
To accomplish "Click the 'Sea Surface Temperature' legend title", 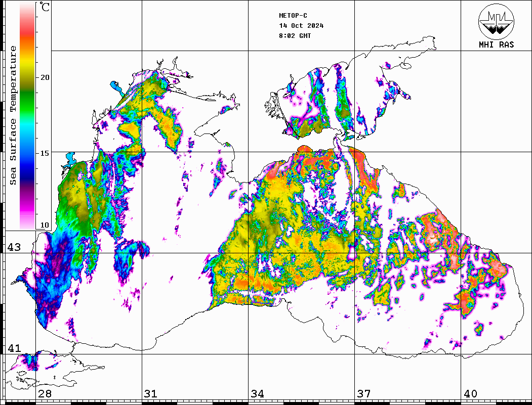I will 13,116.
